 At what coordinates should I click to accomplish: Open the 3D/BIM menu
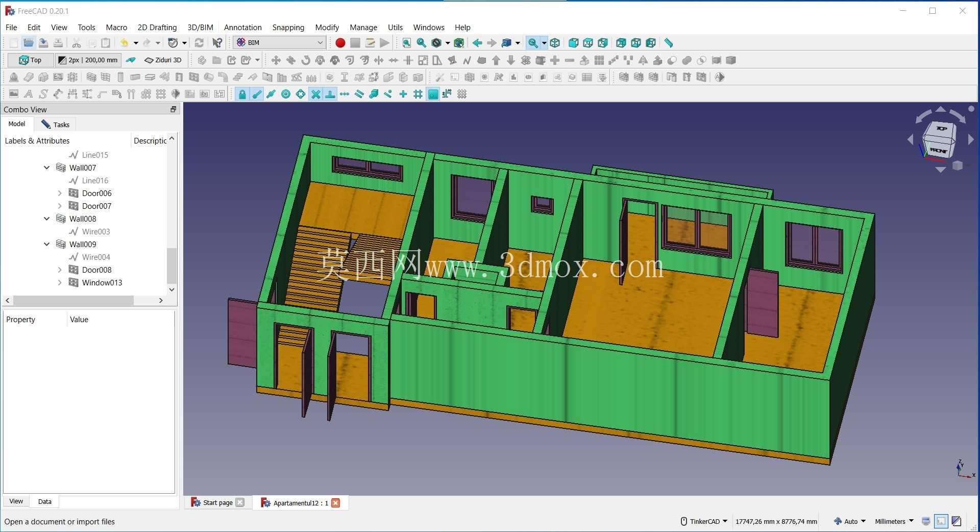pos(200,28)
